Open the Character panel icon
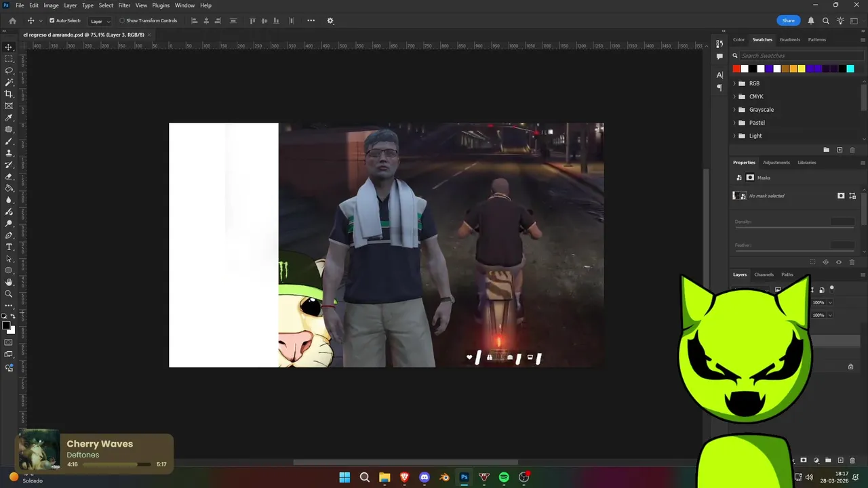 click(719, 75)
